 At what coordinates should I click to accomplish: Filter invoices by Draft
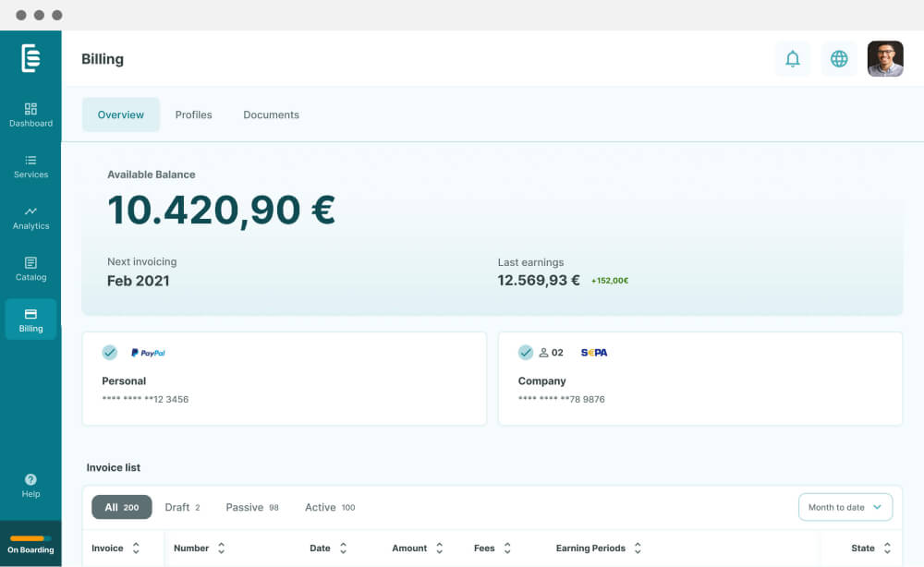click(x=182, y=508)
